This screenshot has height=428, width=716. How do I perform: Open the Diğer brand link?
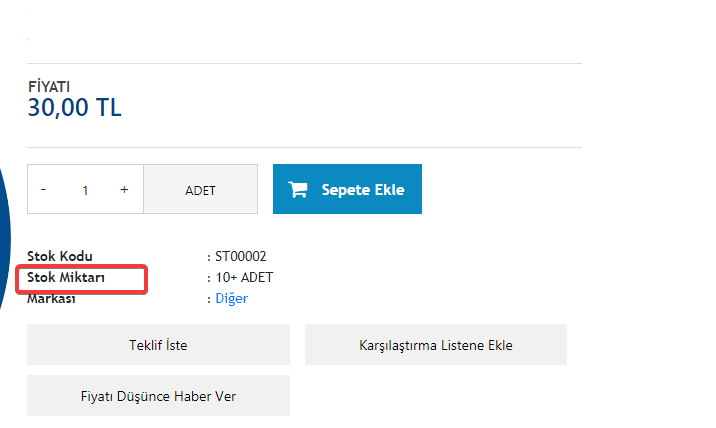(x=232, y=298)
